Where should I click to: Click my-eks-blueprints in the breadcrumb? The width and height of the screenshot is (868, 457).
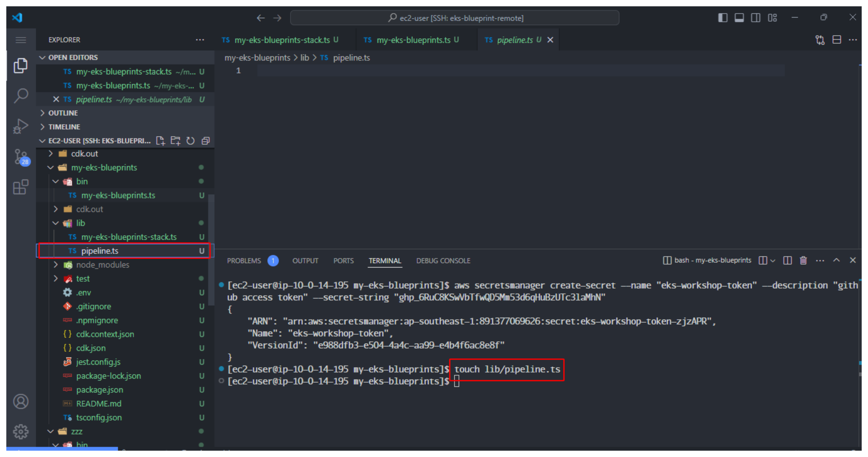pos(257,58)
